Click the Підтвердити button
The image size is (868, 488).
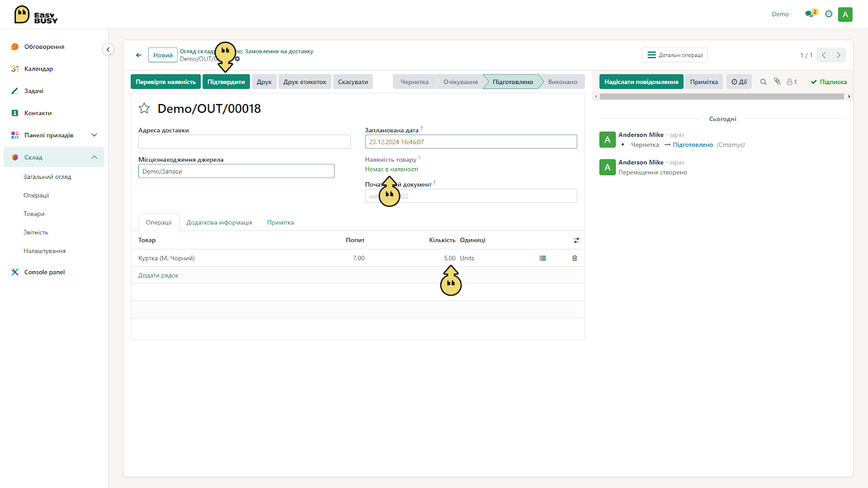226,82
